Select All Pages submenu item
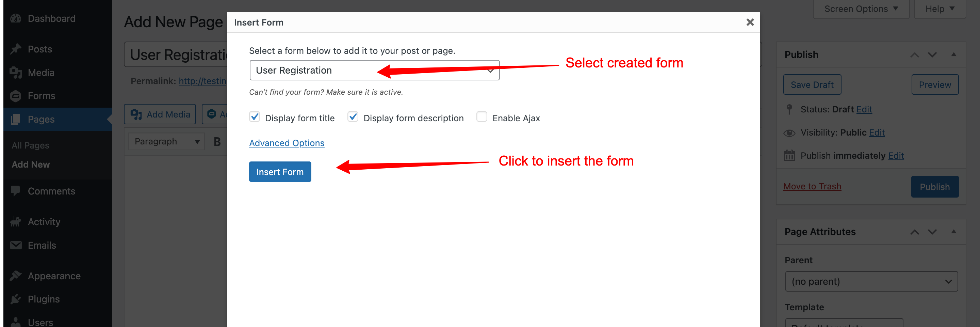Viewport: 980px width, 327px height. [x=30, y=145]
